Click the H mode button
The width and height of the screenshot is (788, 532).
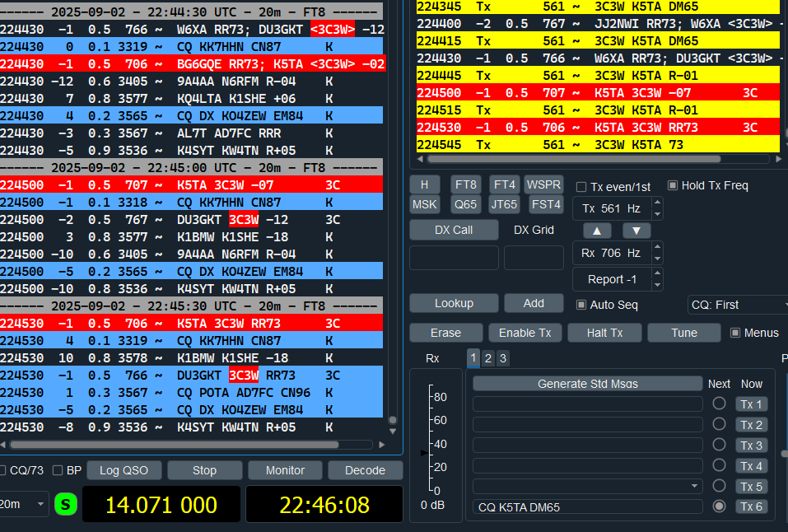[x=425, y=184]
